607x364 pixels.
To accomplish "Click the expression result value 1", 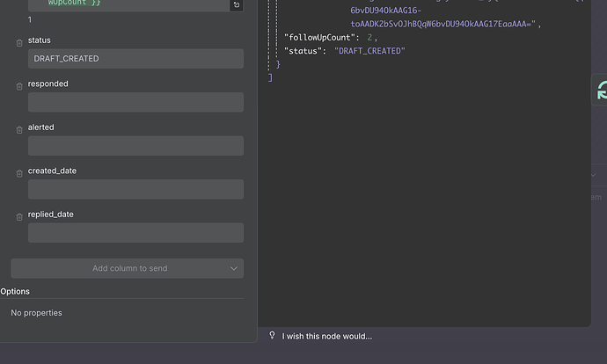I will pos(30,19).
